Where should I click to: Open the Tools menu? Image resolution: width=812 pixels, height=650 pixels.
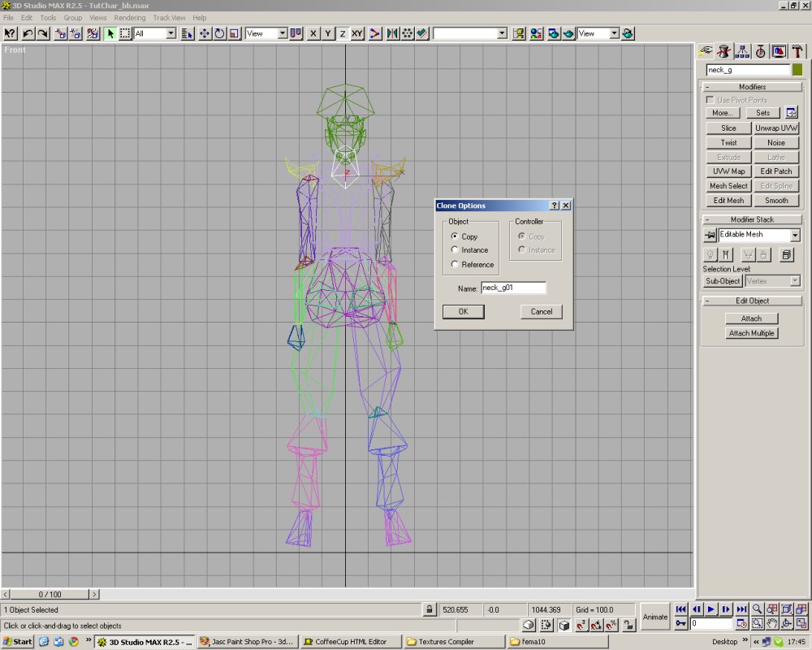pos(48,18)
